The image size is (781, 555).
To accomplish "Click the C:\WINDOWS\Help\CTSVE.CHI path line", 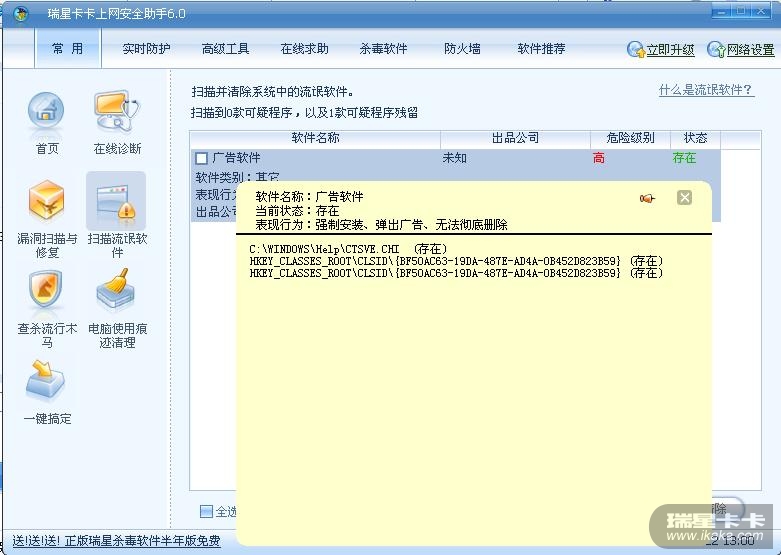I will coord(348,249).
